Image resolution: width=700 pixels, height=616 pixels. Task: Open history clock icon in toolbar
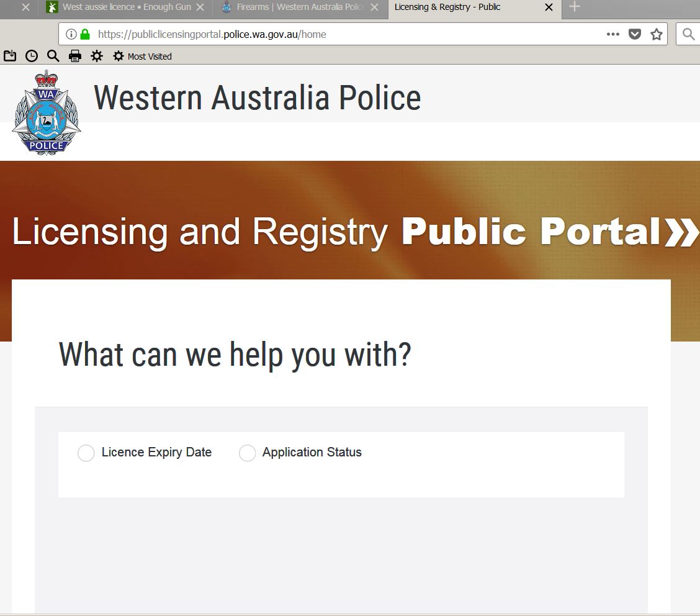click(31, 56)
